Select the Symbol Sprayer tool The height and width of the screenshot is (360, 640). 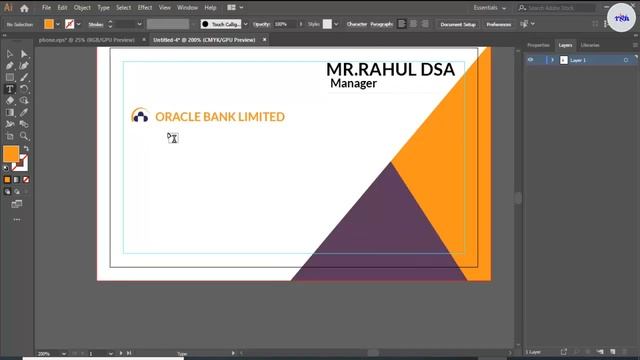point(10,124)
